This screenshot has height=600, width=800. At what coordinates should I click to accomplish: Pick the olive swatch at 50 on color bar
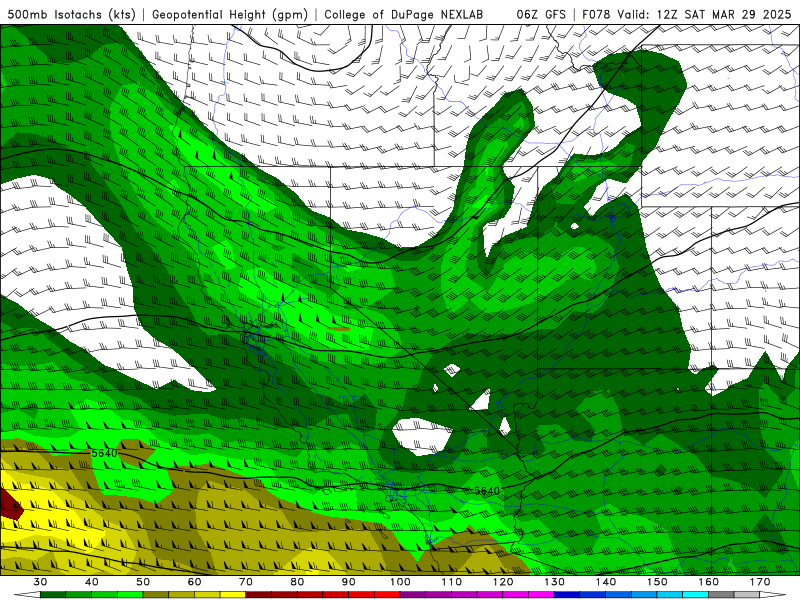click(x=156, y=595)
